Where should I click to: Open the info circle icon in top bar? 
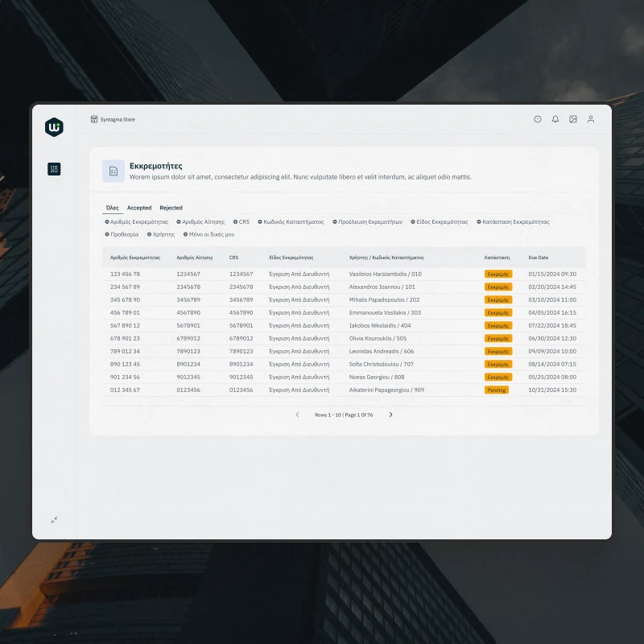pos(537,119)
